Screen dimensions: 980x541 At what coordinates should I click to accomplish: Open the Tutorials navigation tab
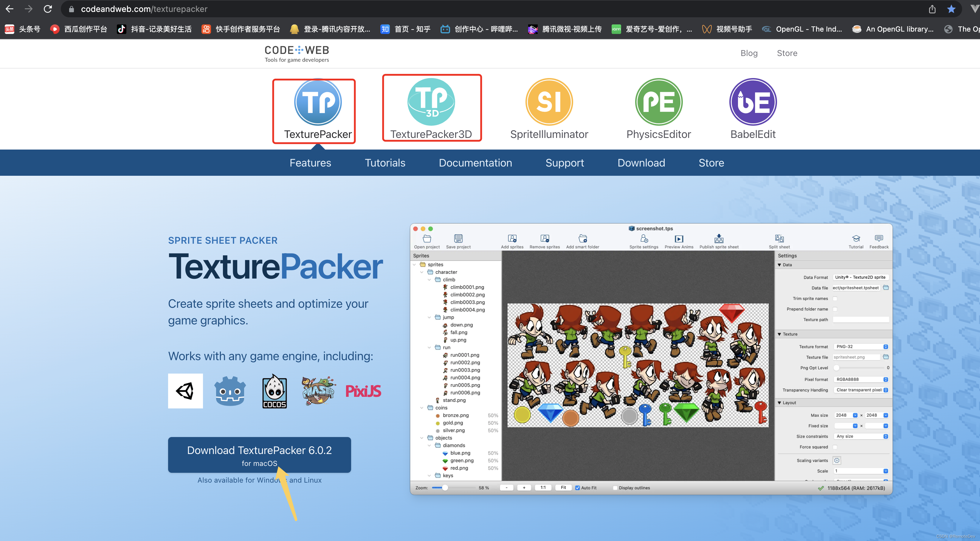[x=385, y=163]
